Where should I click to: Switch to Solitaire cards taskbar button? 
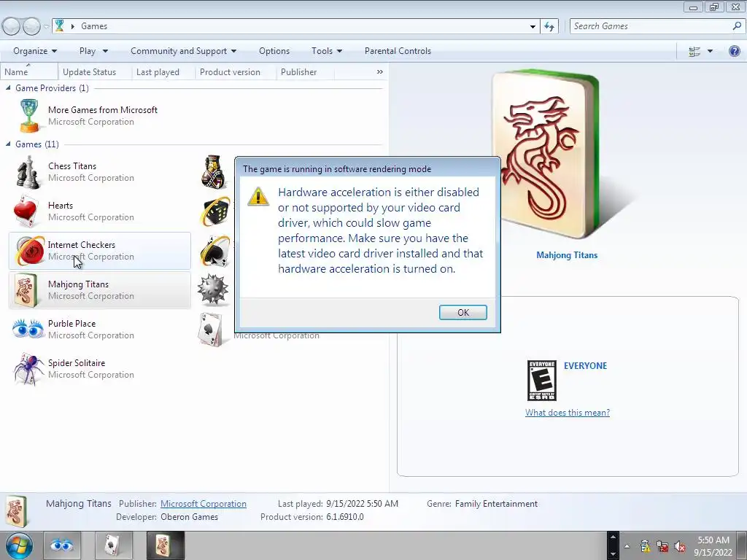pyautogui.click(x=112, y=545)
